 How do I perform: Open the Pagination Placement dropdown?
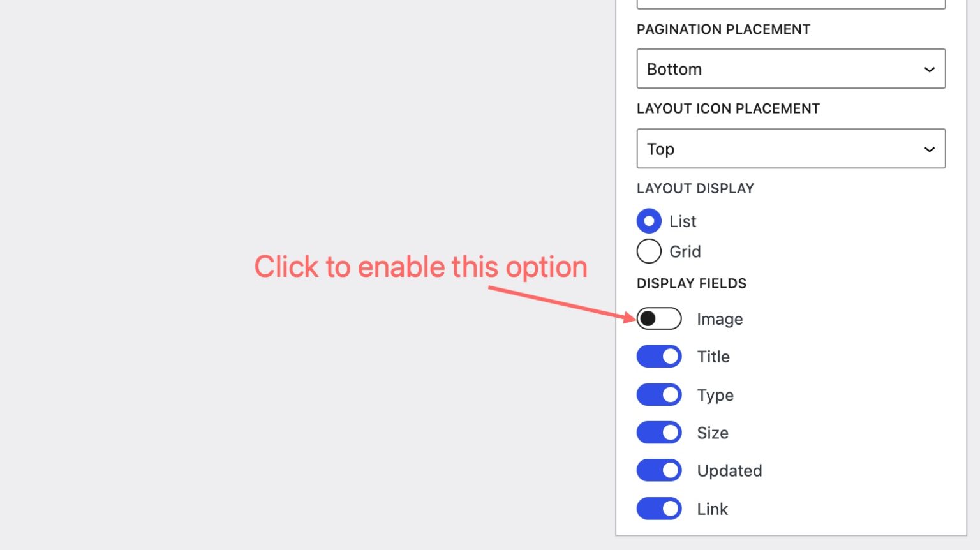[790, 69]
